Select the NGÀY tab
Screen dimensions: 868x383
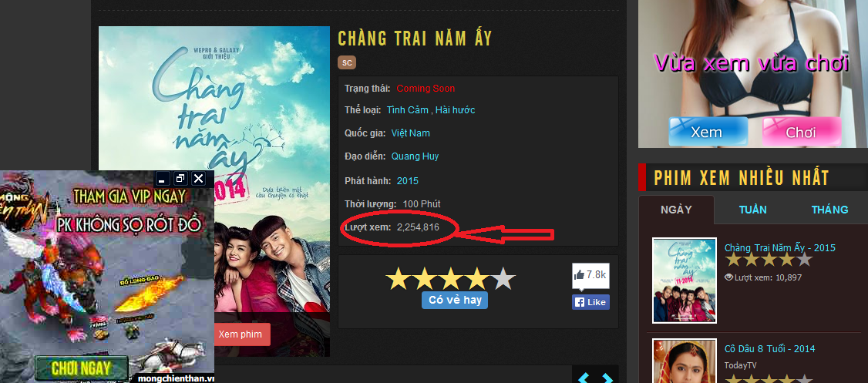[677, 210]
